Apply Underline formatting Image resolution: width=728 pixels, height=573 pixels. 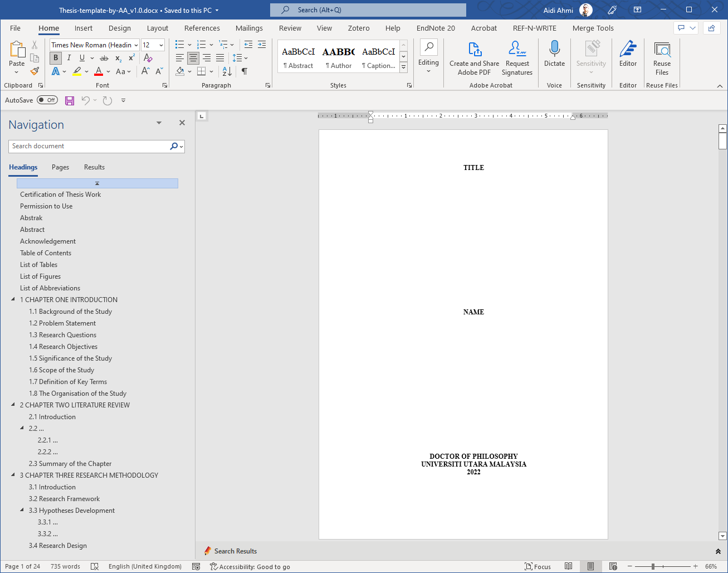pos(82,58)
